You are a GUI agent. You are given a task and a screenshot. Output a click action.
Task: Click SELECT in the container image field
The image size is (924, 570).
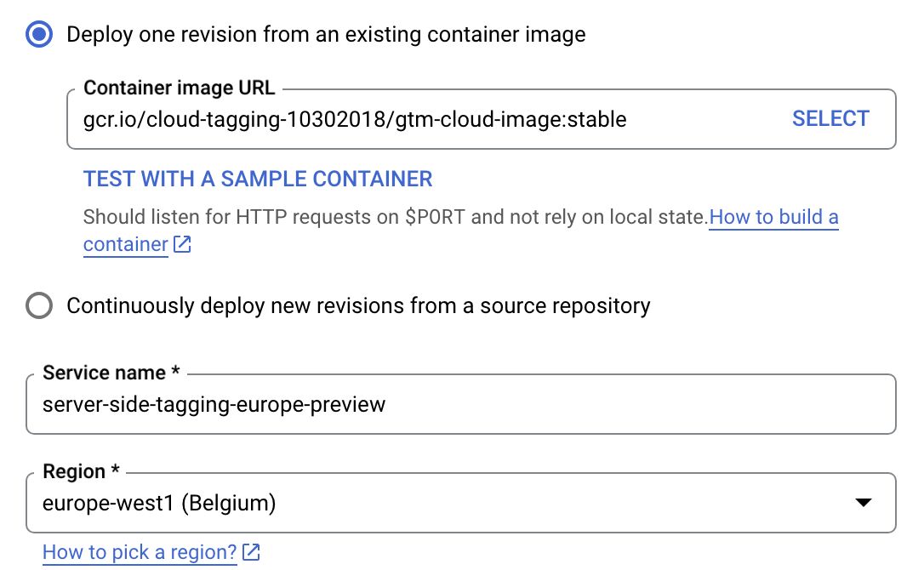pos(830,118)
